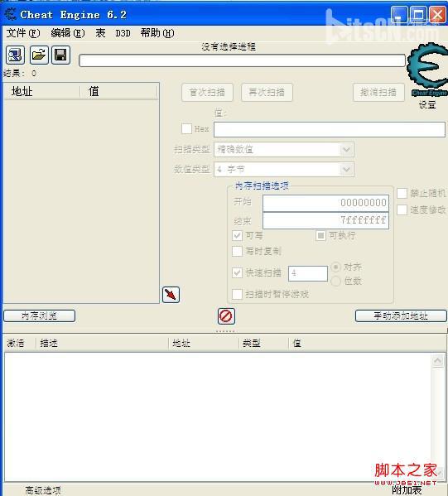
Task: Enable 扫描时暂停游戏 pause game checkbox
Action: coord(238,294)
